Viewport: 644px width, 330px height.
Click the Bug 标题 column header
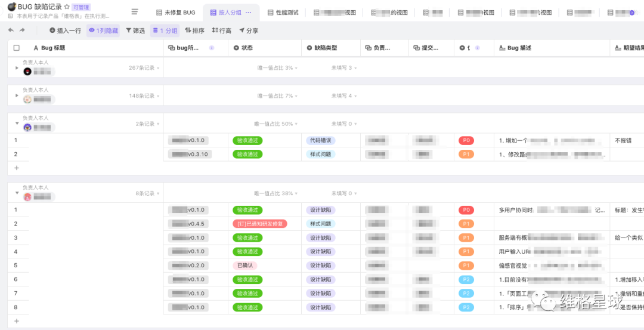click(x=85, y=48)
